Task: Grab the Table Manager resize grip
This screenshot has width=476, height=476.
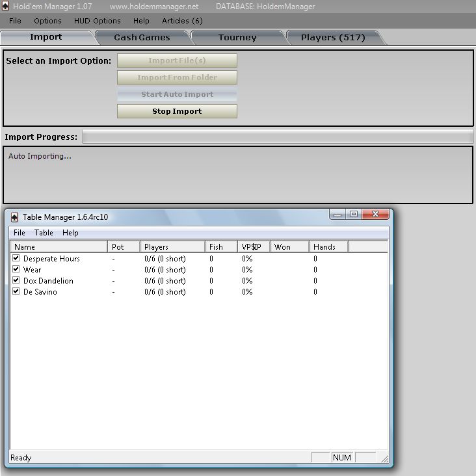Action: [384, 458]
